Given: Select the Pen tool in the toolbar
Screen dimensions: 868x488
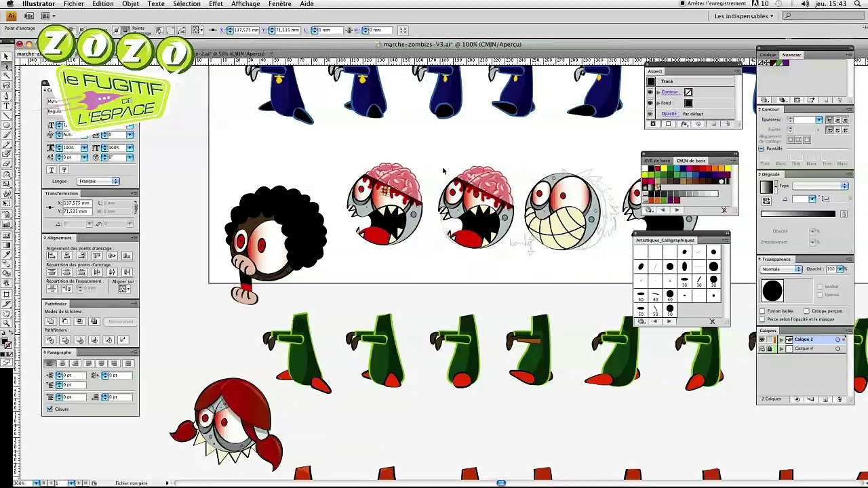Looking at the screenshot, I should coord(6,96).
